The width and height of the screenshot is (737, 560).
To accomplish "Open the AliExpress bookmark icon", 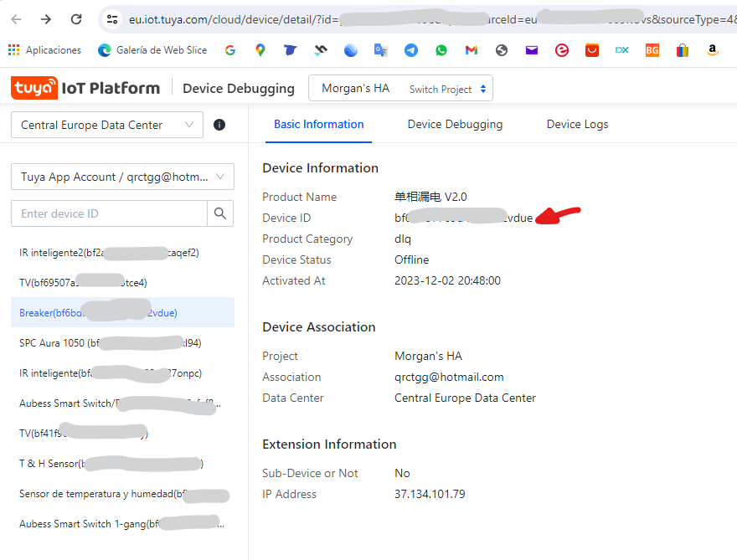I will coord(592,50).
